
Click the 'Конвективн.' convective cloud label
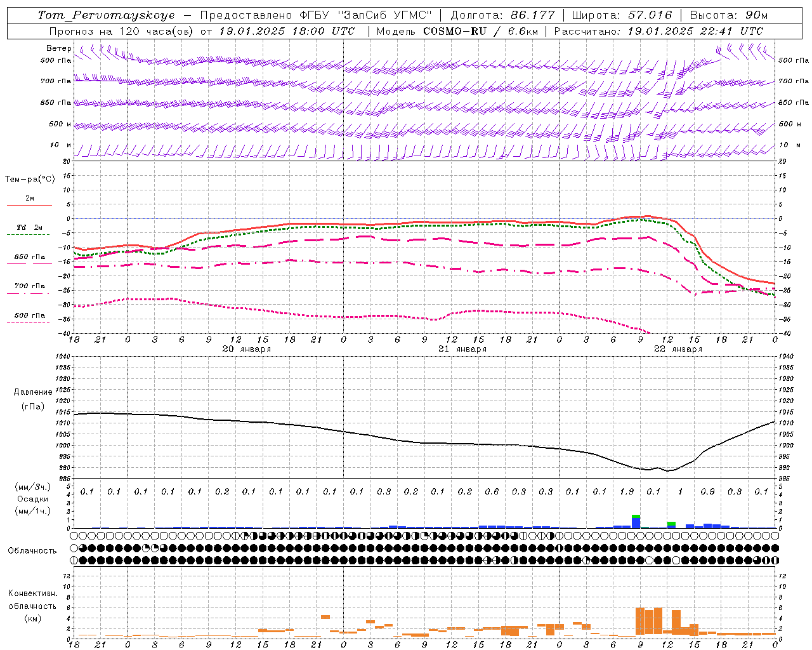coord(32,594)
